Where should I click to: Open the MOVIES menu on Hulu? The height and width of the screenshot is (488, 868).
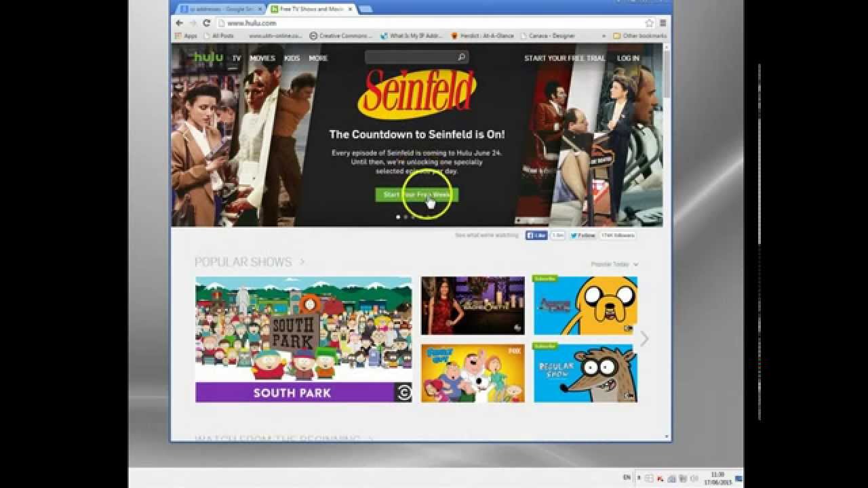pyautogui.click(x=262, y=58)
